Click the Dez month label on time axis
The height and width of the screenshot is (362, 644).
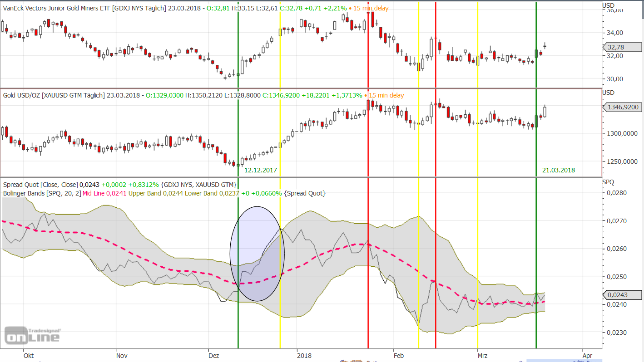pyautogui.click(x=213, y=356)
